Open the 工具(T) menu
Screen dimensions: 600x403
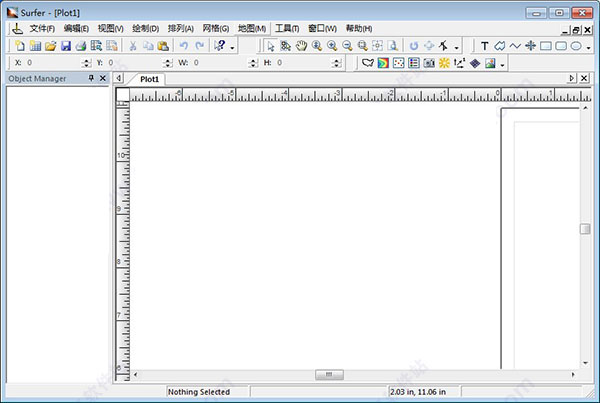(x=287, y=28)
